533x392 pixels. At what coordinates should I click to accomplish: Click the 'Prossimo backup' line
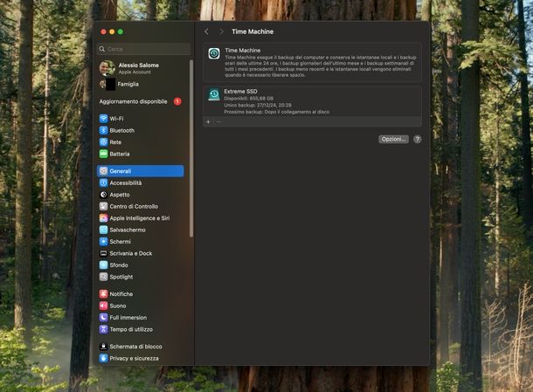277,112
